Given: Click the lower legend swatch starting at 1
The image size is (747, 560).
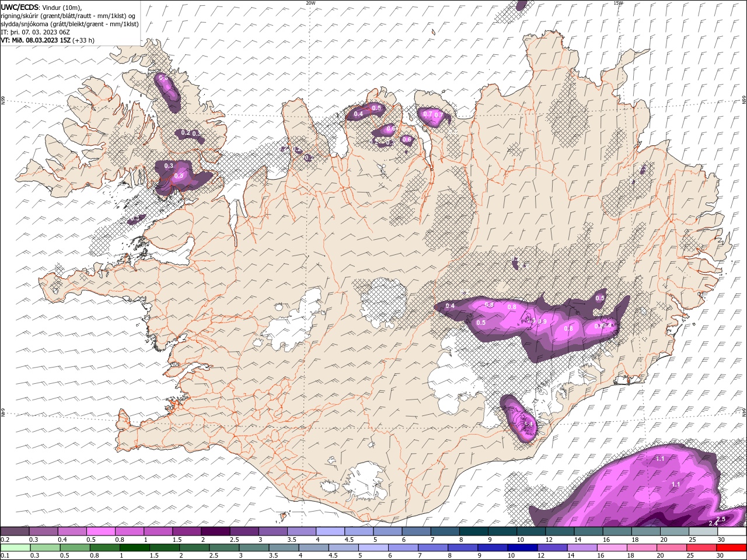Looking at the screenshot, I should (135, 548).
